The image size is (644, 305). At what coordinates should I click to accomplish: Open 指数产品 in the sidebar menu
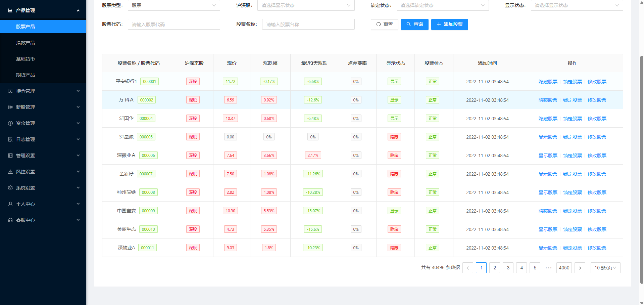pyautogui.click(x=26, y=43)
